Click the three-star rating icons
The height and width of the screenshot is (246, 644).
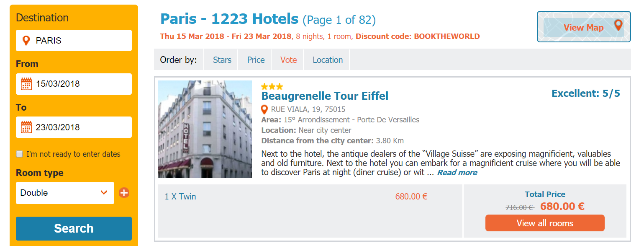tap(272, 87)
